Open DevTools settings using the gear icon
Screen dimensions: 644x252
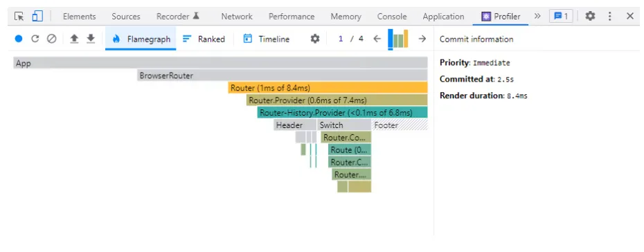click(590, 16)
